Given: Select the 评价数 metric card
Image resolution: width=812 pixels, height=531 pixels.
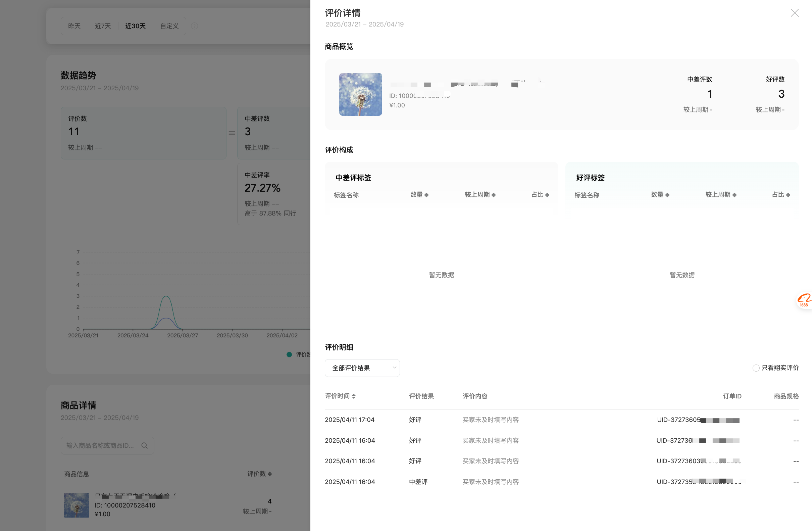Looking at the screenshot, I should [x=143, y=133].
